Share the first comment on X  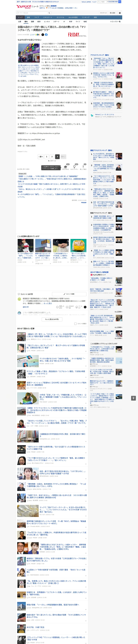(85, 307)
